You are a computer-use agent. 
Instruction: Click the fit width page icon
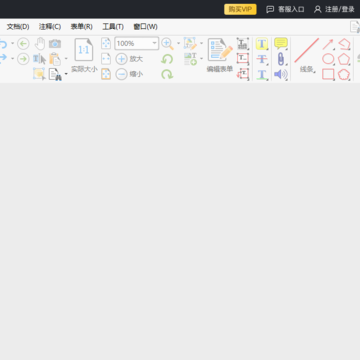pyautogui.click(x=106, y=59)
